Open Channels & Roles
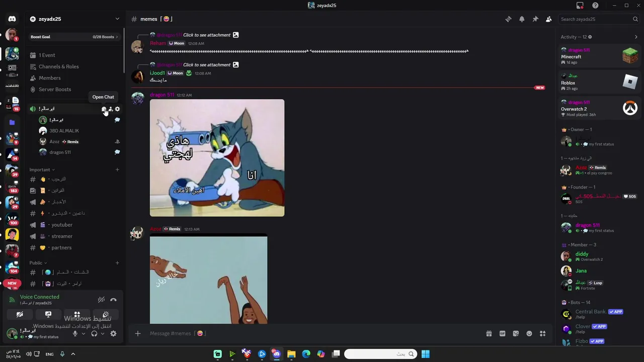 pos(74,66)
